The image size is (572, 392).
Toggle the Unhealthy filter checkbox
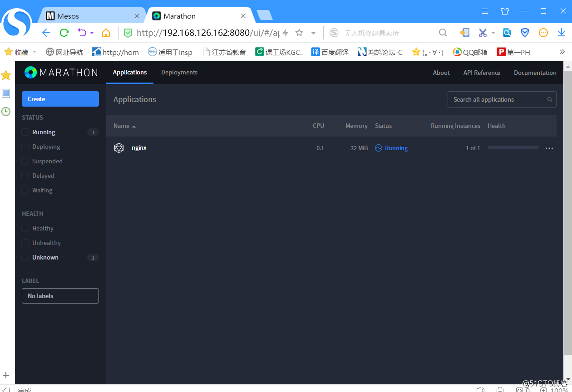25,243
